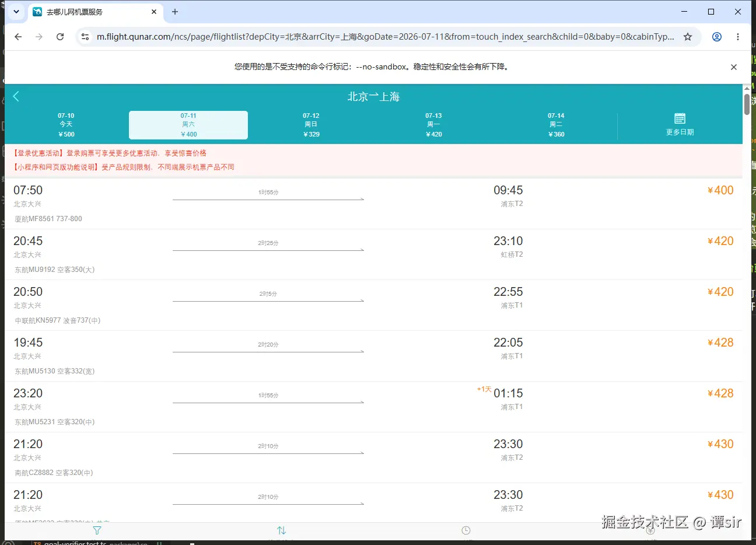
Task: Click 厦航MF8561 737-800 flight info
Action: click(48, 219)
